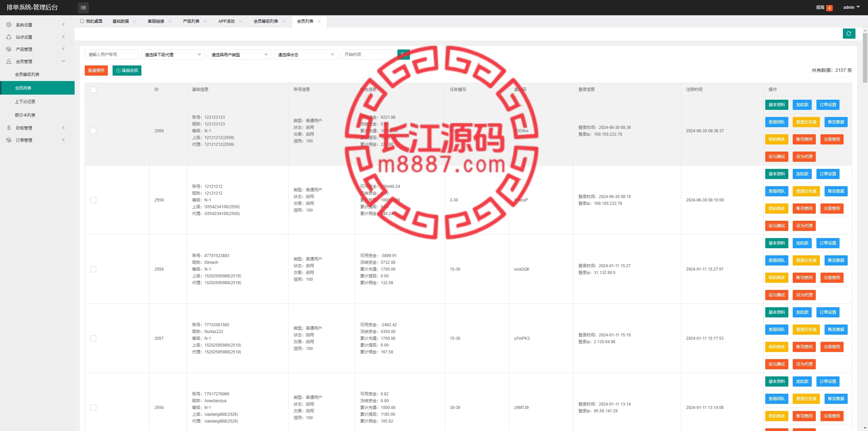
Task: Click the orange withdrawal badge showing 4
Action: pos(829,8)
